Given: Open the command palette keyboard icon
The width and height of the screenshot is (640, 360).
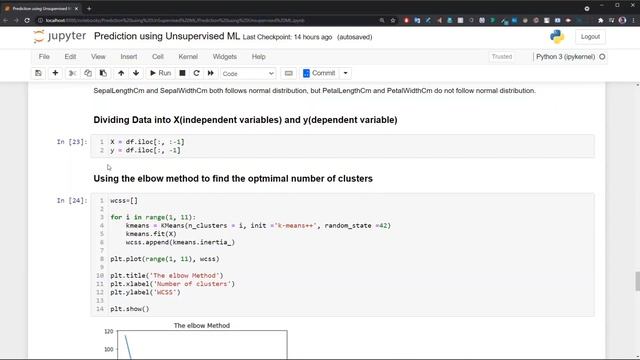Looking at the screenshot, I should [x=289, y=73].
